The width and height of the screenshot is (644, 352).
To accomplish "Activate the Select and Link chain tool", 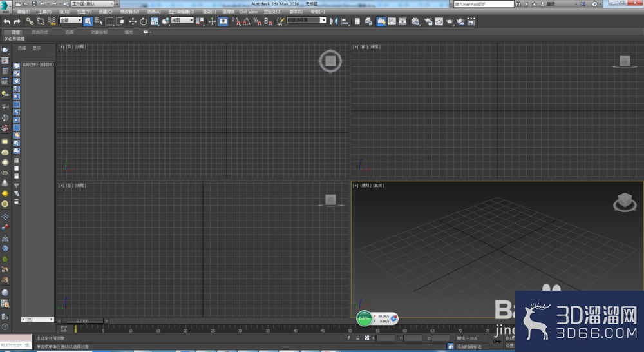I will tap(30, 21).
